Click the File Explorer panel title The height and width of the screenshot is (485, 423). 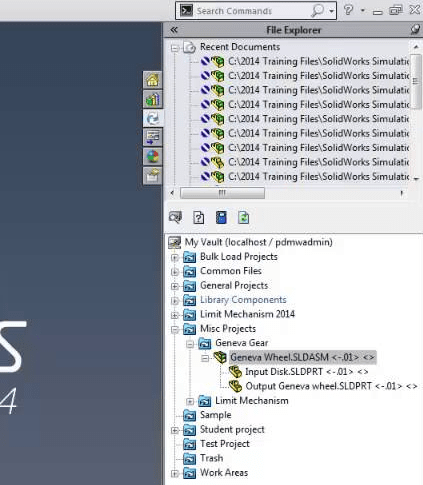click(x=294, y=30)
